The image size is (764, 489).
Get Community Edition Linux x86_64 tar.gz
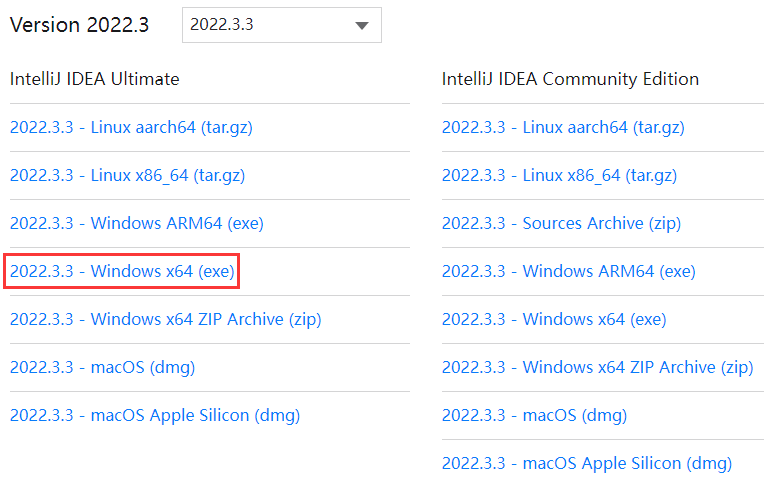pos(559,176)
